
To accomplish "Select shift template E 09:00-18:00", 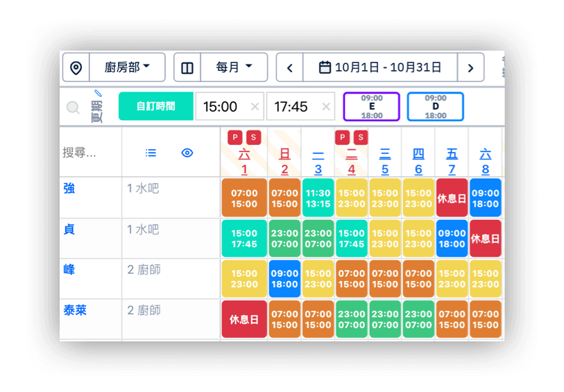I will click(x=372, y=106).
